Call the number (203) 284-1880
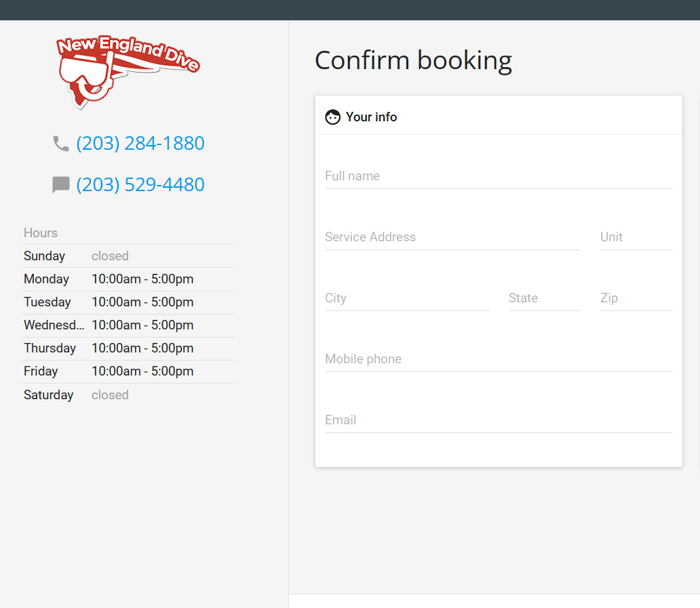The height and width of the screenshot is (608, 700). click(140, 144)
